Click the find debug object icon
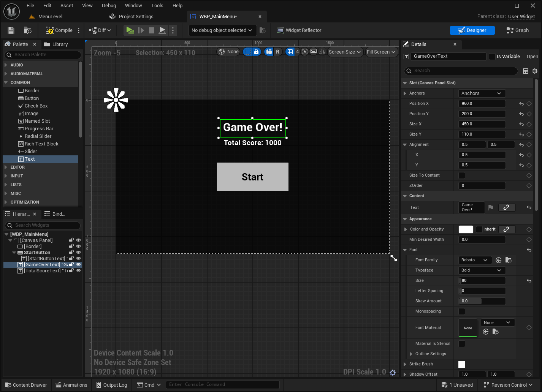The height and width of the screenshot is (392, 542). [262, 30]
